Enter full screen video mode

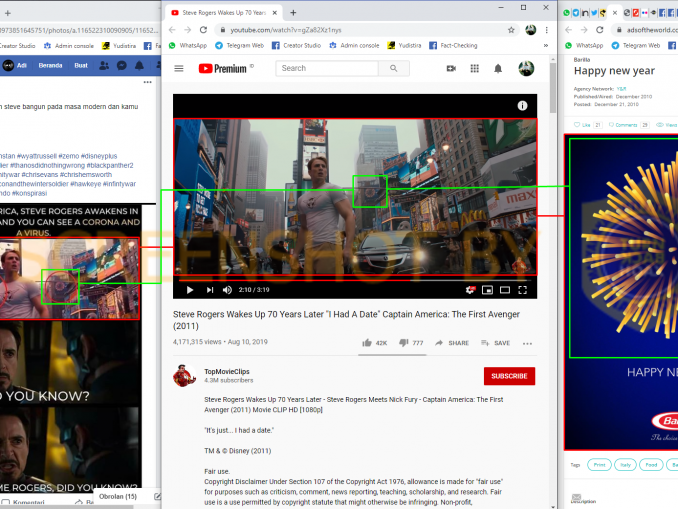pyautogui.click(x=522, y=290)
